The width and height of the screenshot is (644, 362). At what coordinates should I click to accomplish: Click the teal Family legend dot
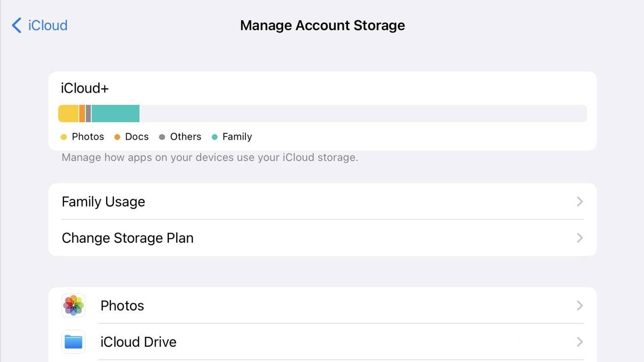click(x=215, y=137)
